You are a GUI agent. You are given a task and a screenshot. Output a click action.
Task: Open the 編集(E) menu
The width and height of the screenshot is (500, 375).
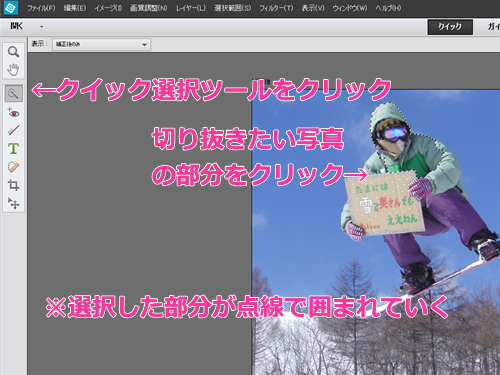[75, 8]
